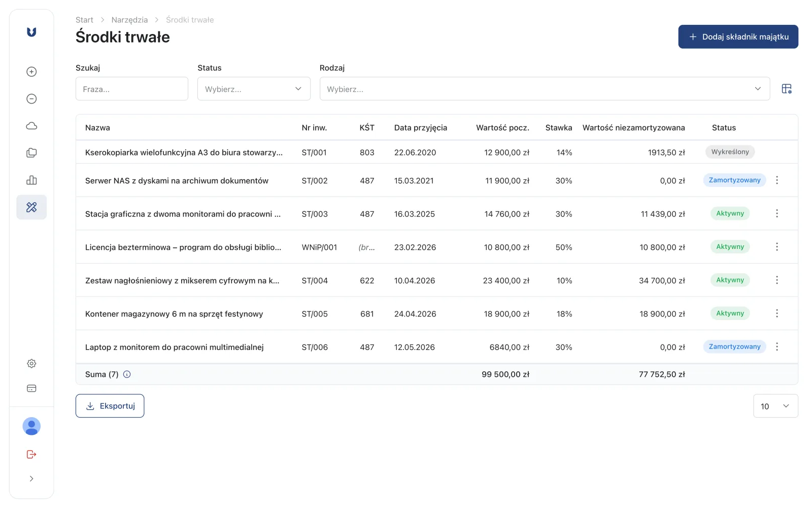Open the cloud icon in the sidebar
The height and width of the screenshot is (508, 812).
point(31,126)
